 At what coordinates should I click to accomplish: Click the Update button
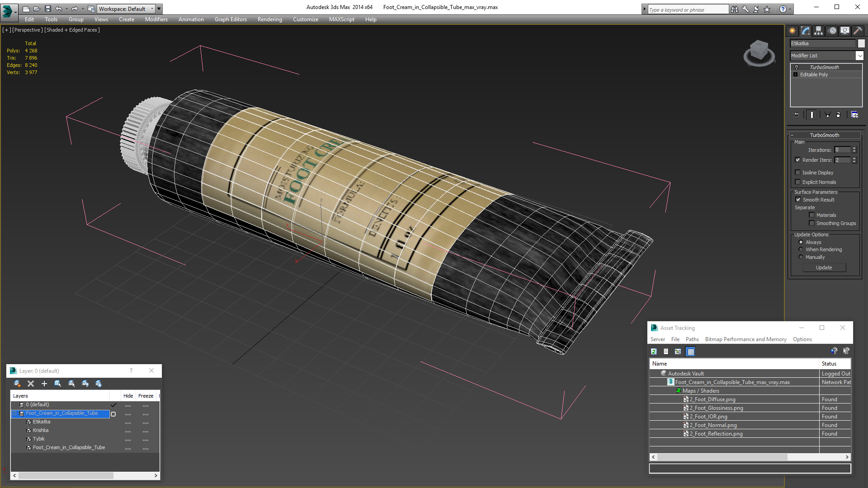824,267
